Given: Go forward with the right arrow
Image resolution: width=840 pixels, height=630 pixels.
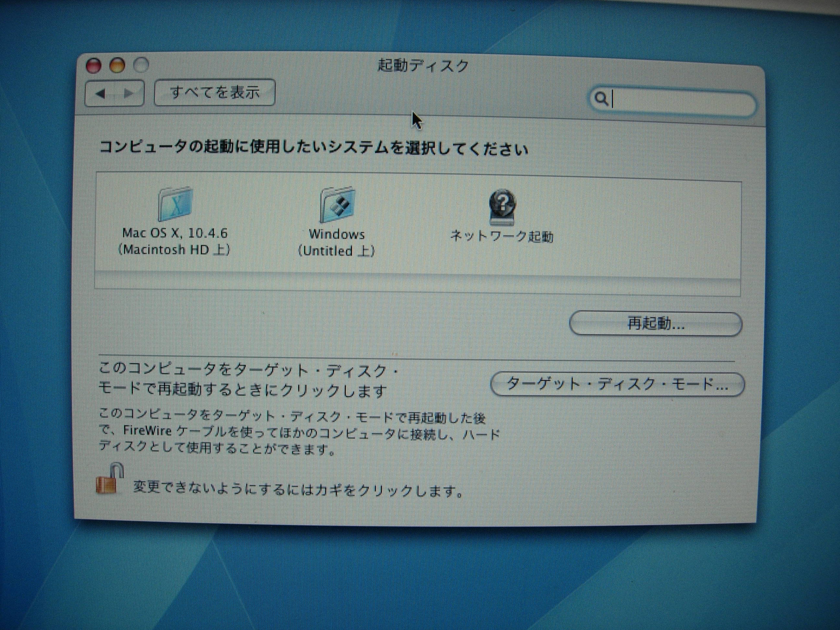Looking at the screenshot, I should point(128,93).
